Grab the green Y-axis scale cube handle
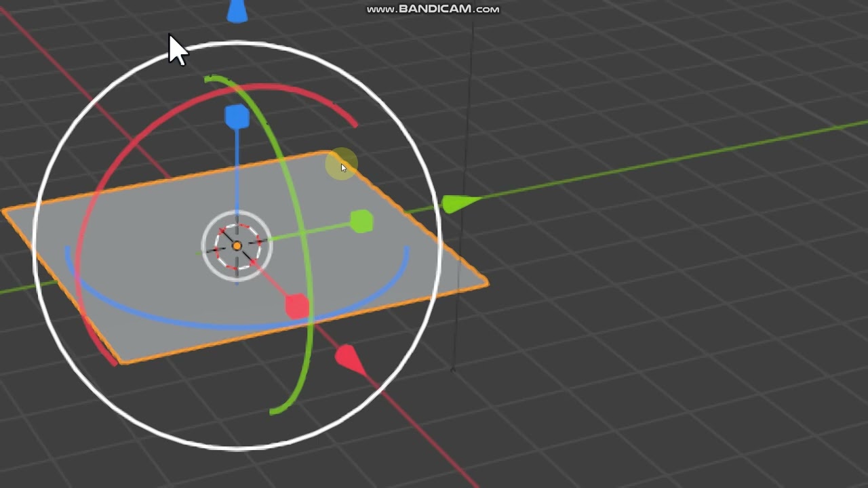This screenshot has height=488, width=868. pyautogui.click(x=361, y=222)
